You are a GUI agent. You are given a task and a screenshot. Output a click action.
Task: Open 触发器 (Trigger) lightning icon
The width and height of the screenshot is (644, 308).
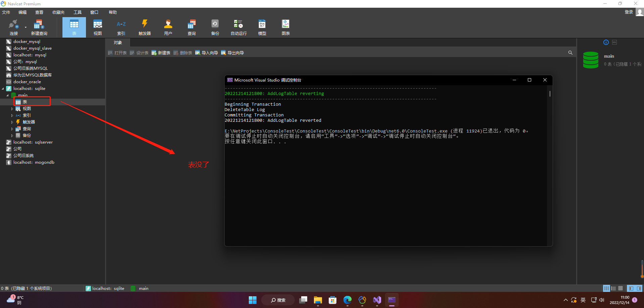(145, 28)
